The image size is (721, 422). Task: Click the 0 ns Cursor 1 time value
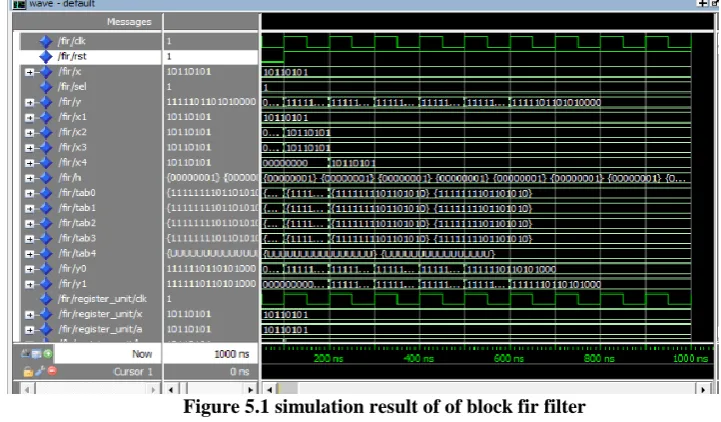tap(240, 371)
